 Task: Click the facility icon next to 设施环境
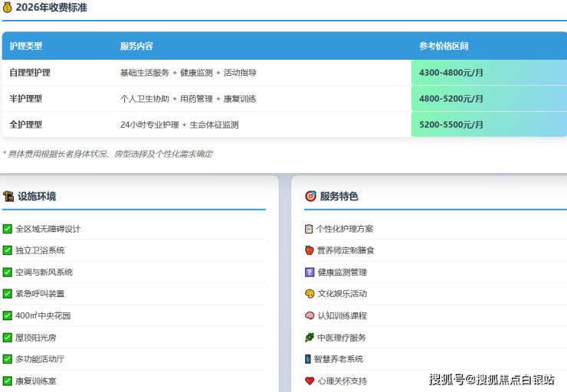pos(8,196)
